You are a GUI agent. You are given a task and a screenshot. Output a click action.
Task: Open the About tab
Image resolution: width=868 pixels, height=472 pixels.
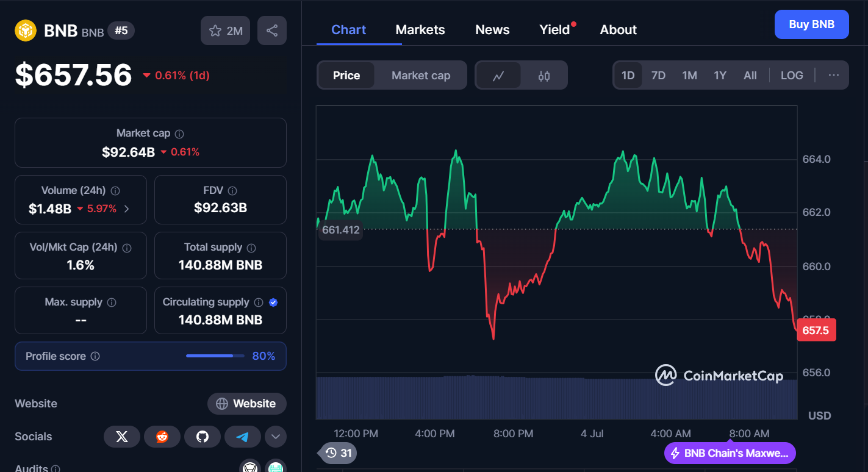[619, 30]
